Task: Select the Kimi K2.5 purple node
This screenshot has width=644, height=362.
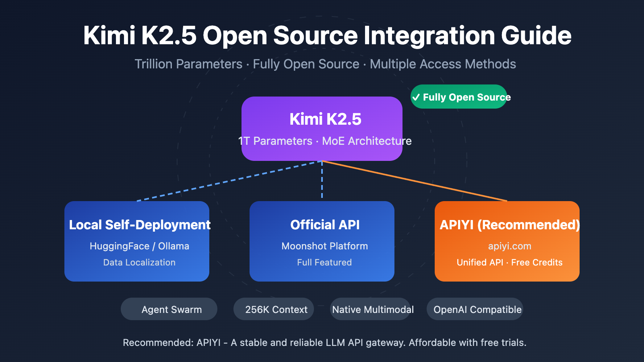Action: pyautogui.click(x=322, y=128)
